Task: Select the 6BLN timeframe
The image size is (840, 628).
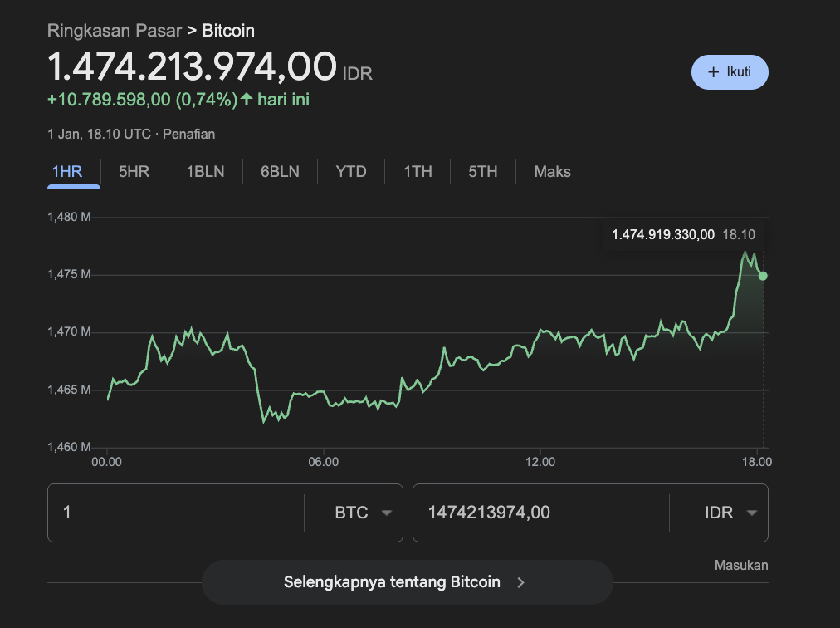Action: click(279, 172)
